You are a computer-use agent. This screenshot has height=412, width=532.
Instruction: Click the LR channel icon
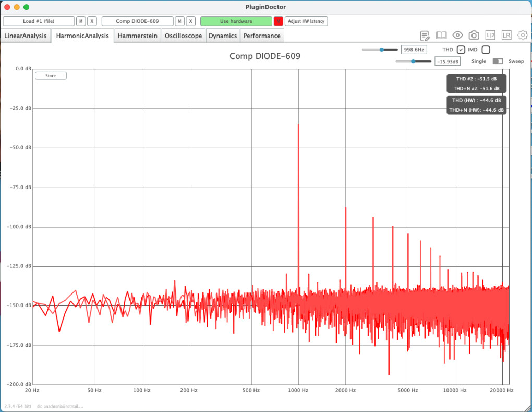click(x=506, y=36)
